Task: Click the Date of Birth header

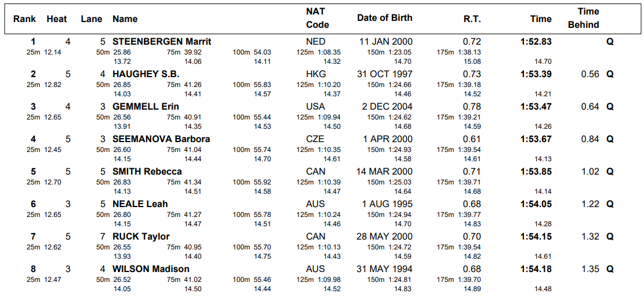Action: click(384, 18)
